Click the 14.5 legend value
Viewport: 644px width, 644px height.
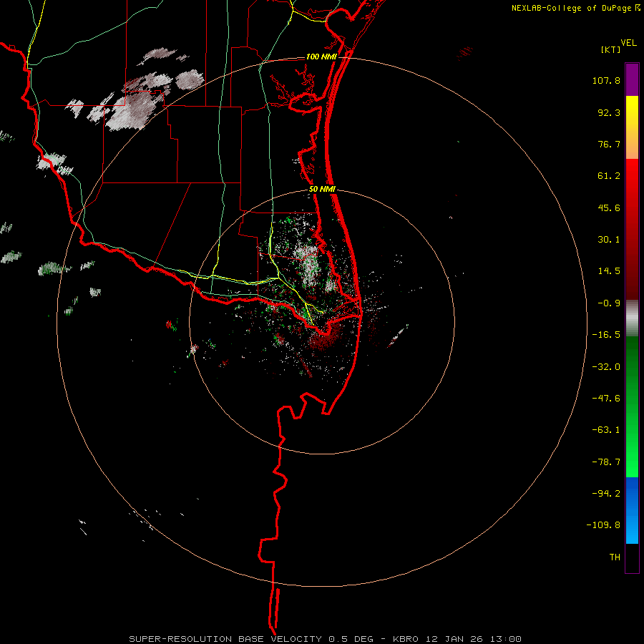609,271
